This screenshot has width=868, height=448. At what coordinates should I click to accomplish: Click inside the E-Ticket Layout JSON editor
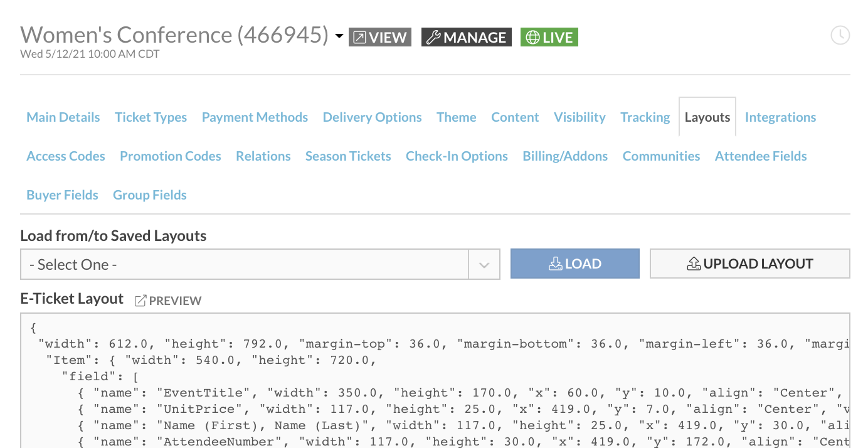[x=435, y=380]
